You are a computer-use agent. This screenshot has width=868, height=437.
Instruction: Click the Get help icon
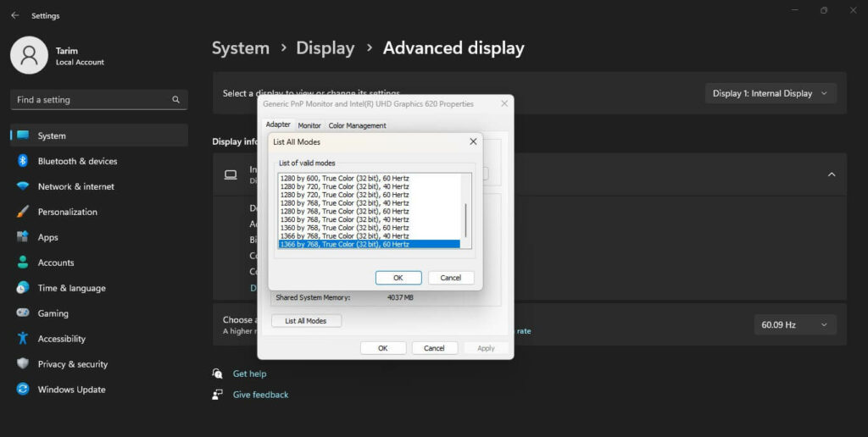[x=218, y=373]
